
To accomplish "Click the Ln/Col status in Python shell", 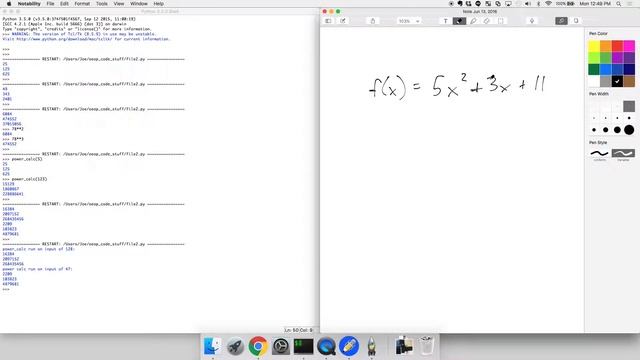I will click(x=298, y=330).
